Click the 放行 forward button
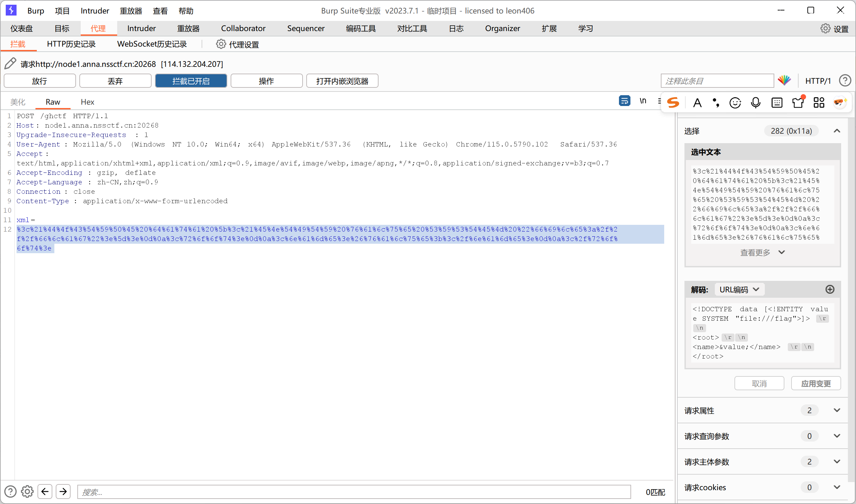The width and height of the screenshot is (856, 504). (40, 81)
